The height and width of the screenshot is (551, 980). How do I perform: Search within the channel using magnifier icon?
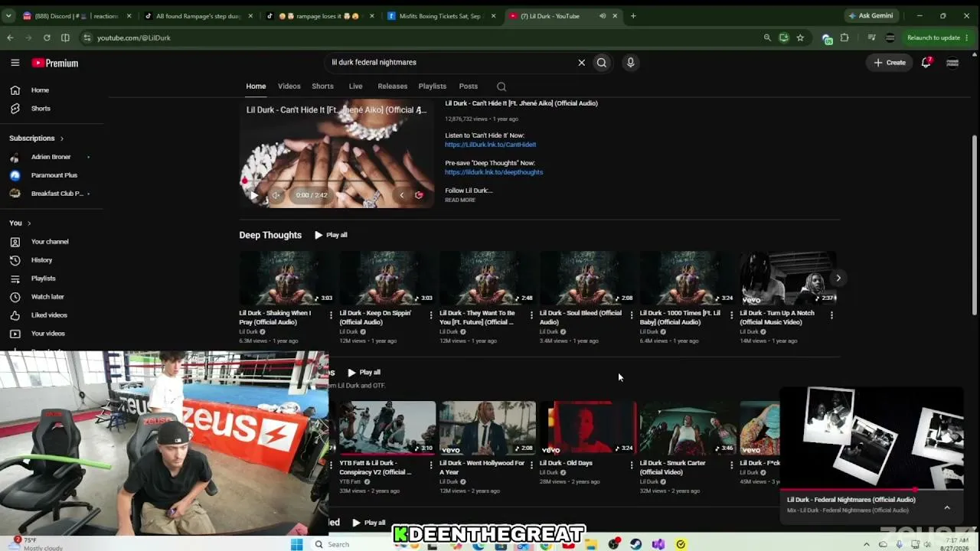pos(501,86)
